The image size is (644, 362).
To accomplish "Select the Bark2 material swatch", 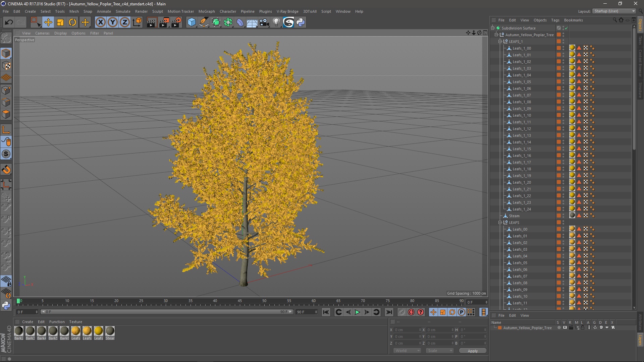I will click(x=19, y=333).
